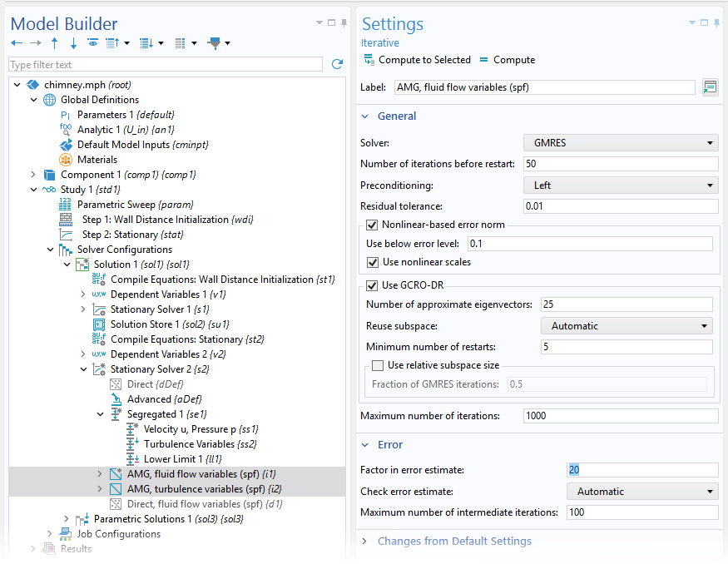This screenshot has height=564, width=728.
Task: Disable Use nonlinear scales checkbox
Action: 373,262
